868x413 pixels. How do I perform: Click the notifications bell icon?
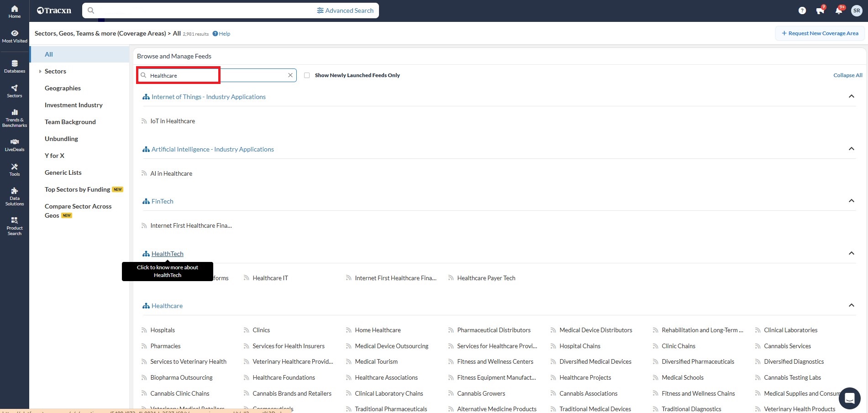point(838,10)
